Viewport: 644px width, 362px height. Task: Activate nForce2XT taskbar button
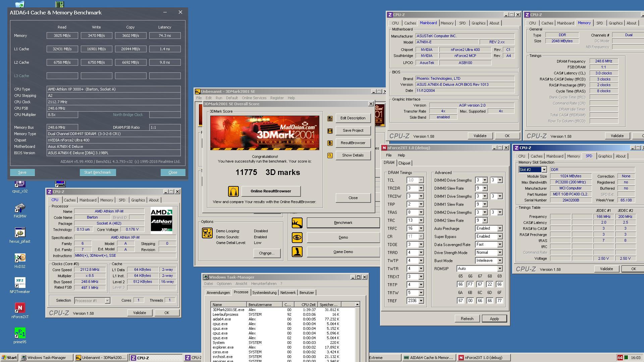point(484,358)
